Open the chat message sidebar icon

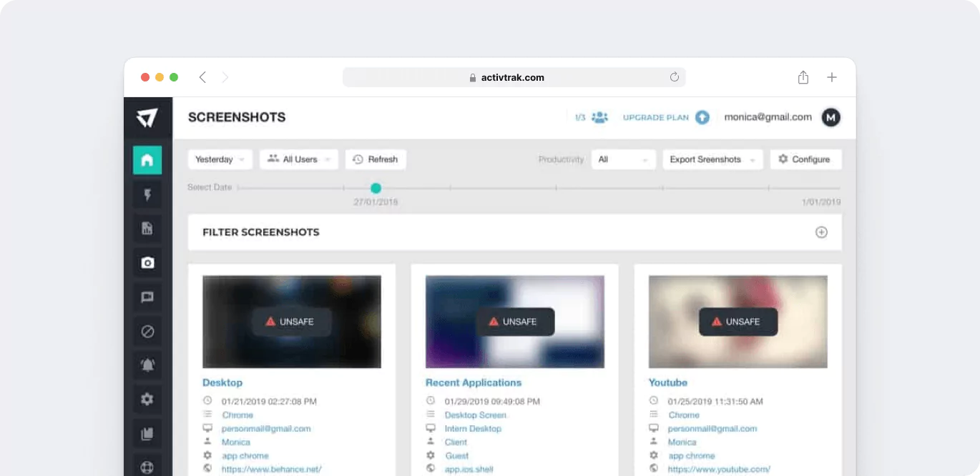point(147,297)
